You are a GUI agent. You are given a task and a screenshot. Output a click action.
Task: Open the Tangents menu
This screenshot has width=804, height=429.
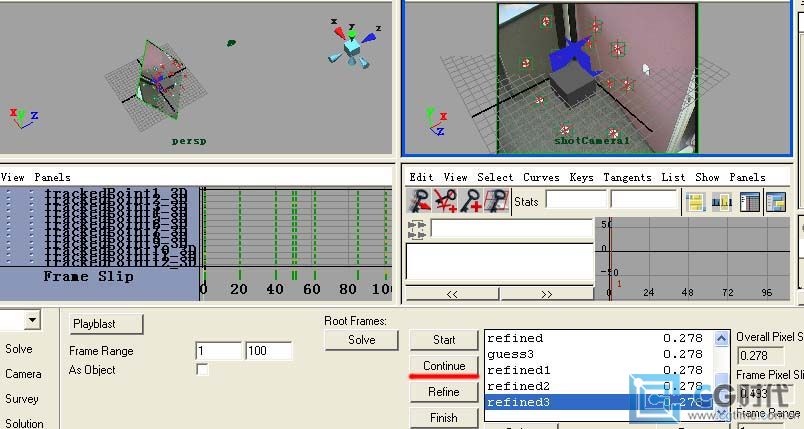pos(627,177)
